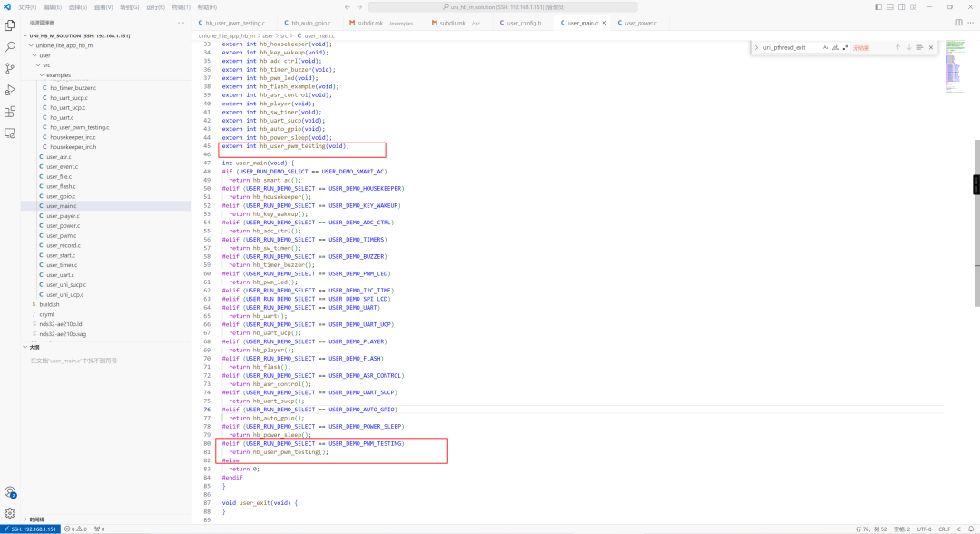Toggle Match Whole Word in find widget
This screenshot has width=980, height=534.
pyautogui.click(x=836, y=47)
